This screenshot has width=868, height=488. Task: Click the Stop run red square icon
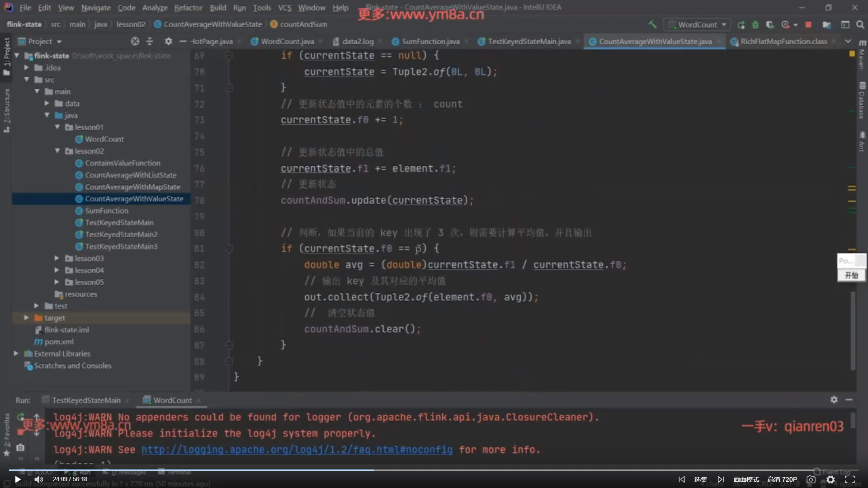point(808,24)
